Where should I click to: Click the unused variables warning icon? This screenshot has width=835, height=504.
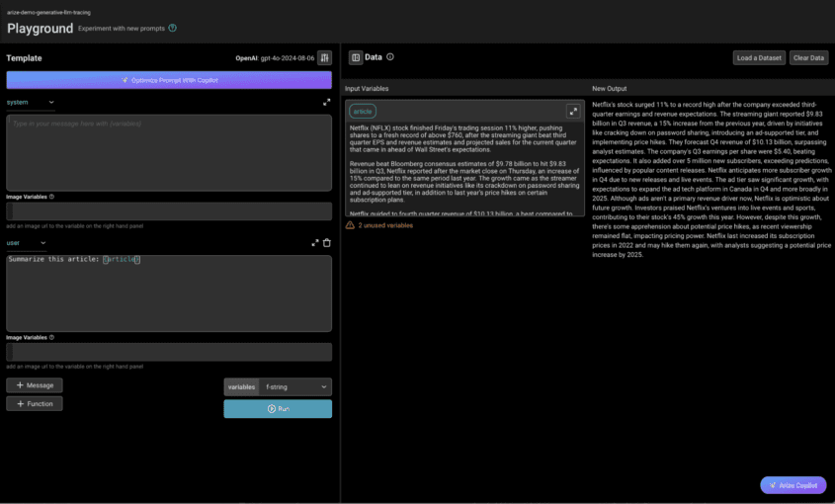[x=350, y=225]
